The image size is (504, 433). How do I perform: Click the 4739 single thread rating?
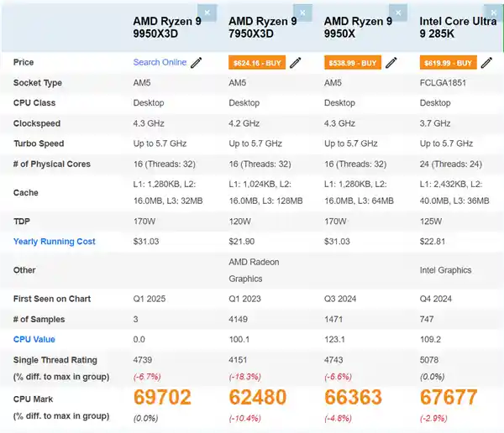143,360
